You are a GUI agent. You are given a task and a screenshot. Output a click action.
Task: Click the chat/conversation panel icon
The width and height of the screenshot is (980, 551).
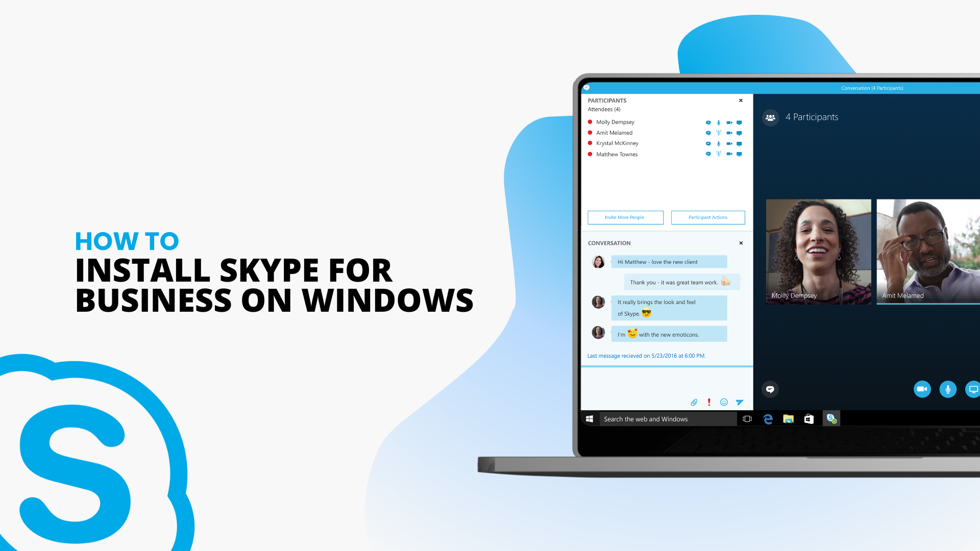(x=769, y=389)
